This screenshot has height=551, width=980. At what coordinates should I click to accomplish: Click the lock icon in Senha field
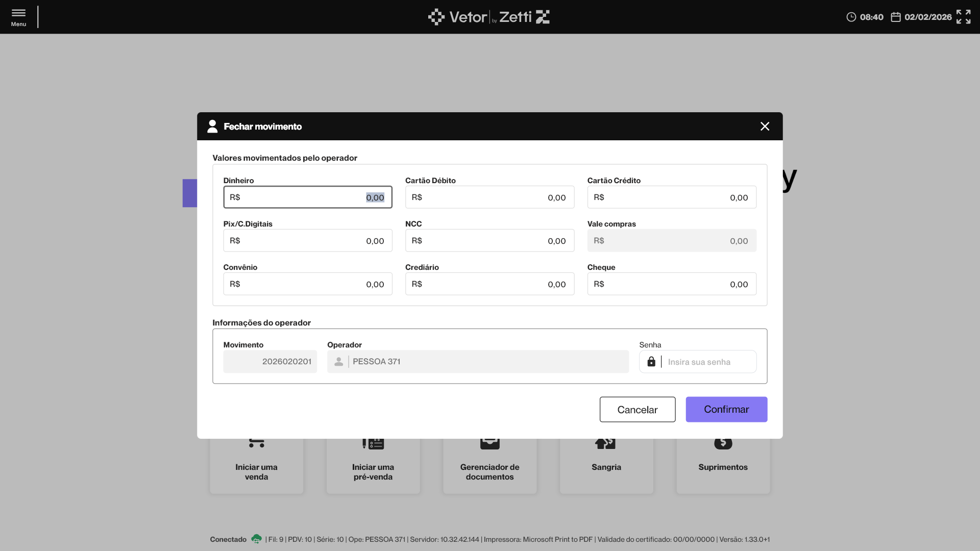click(651, 362)
